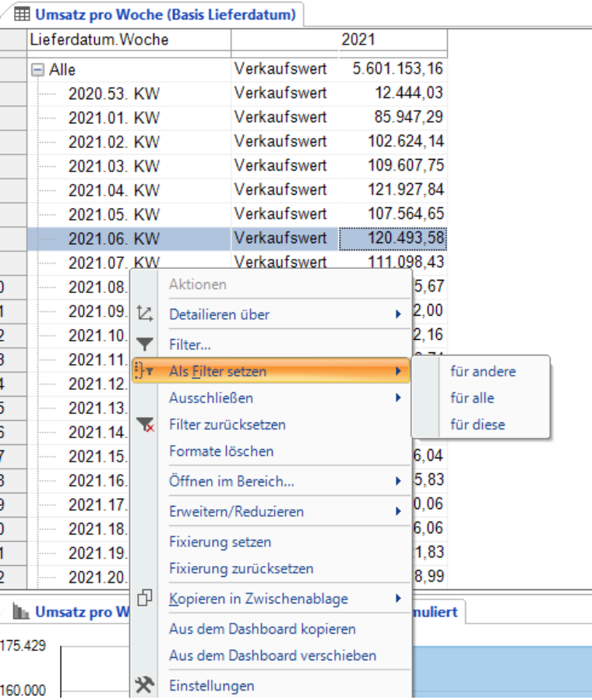Click the total value 5.601.153,16
The height and width of the screenshot is (700, 592).
click(397, 69)
